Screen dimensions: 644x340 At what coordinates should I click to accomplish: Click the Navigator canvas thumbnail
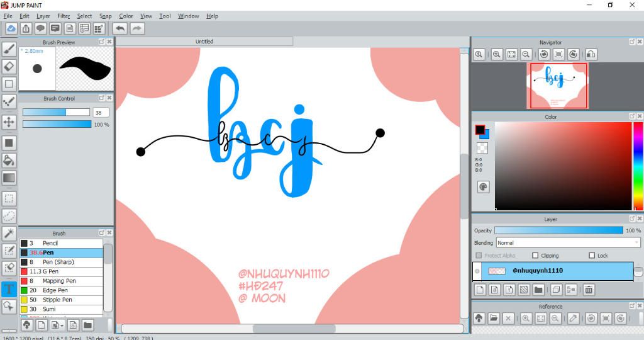(x=557, y=86)
